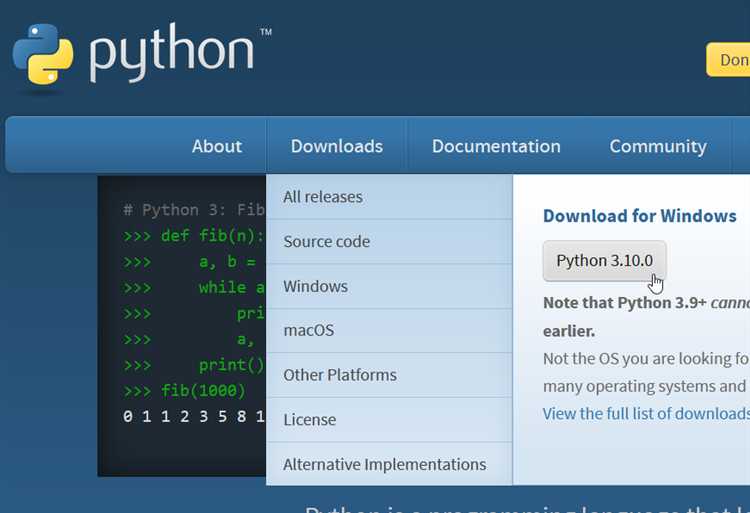Open the Documentation navigation menu
Image resolution: width=750 pixels, height=513 pixels.
click(x=496, y=146)
